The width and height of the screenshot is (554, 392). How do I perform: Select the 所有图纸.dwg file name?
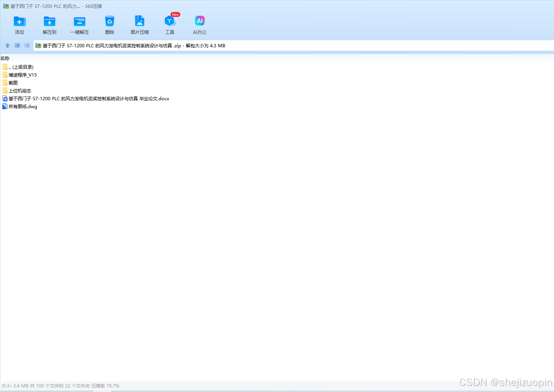(23, 107)
